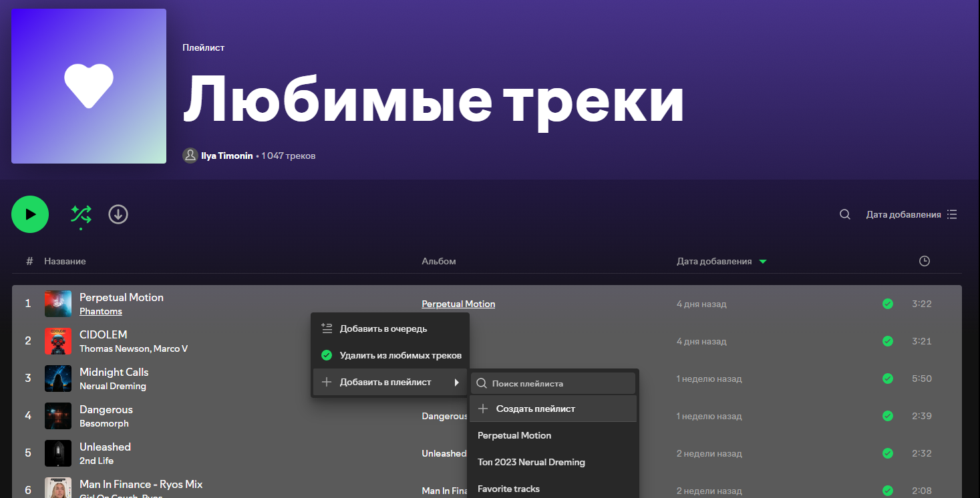
Task: Open the heart playlist cover image
Action: click(89, 86)
